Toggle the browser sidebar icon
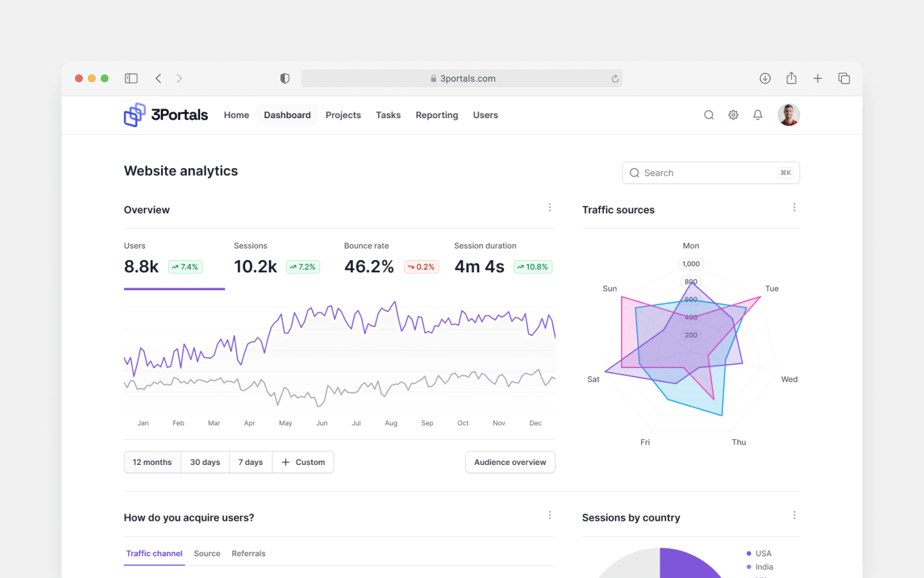 click(131, 78)
